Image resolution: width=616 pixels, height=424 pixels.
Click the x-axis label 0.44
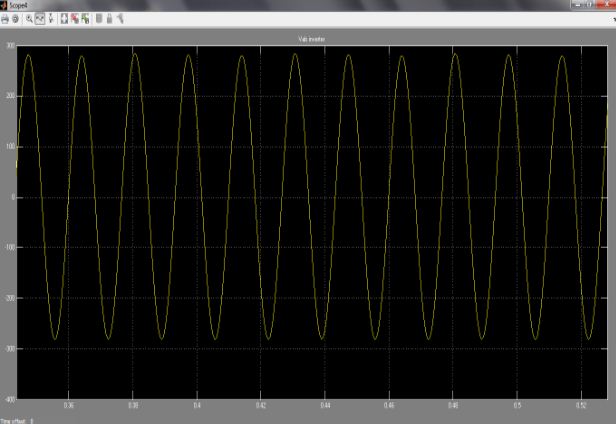(325, 406)
